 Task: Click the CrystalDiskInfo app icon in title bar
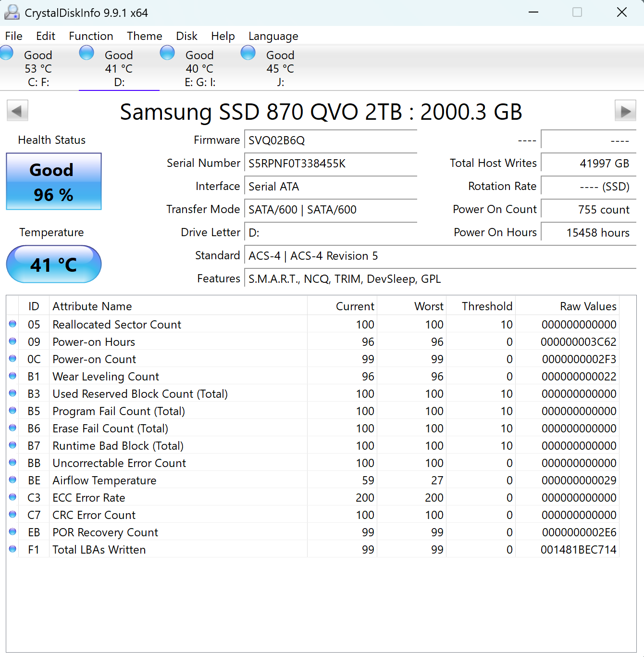coord(12,13)
